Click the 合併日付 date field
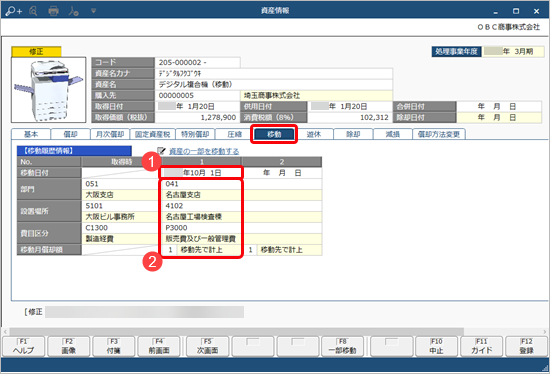The image size is (550, 374). (x=499, y=106)
